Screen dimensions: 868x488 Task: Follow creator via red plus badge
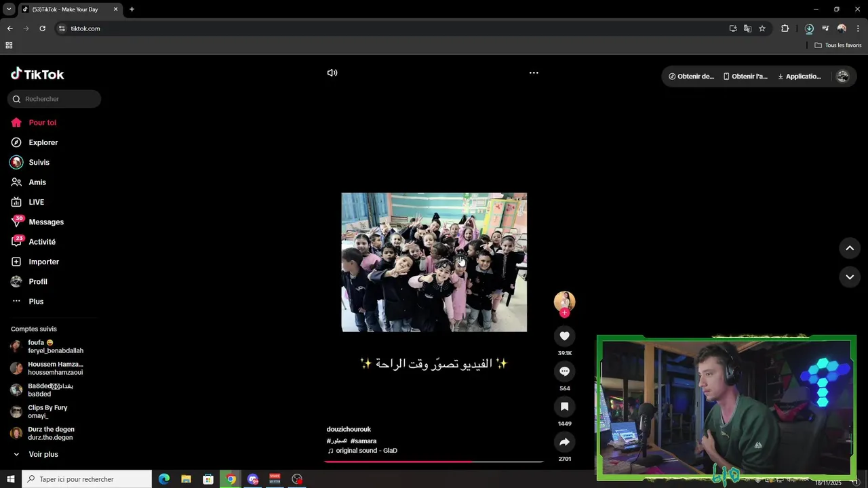pos(564,313)
